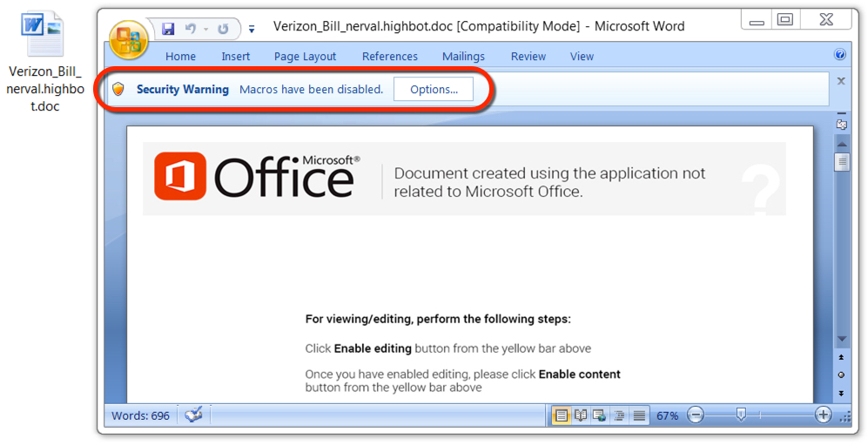
Task: Open the Undo history dropdown arrow
Action: click(205, 29)
